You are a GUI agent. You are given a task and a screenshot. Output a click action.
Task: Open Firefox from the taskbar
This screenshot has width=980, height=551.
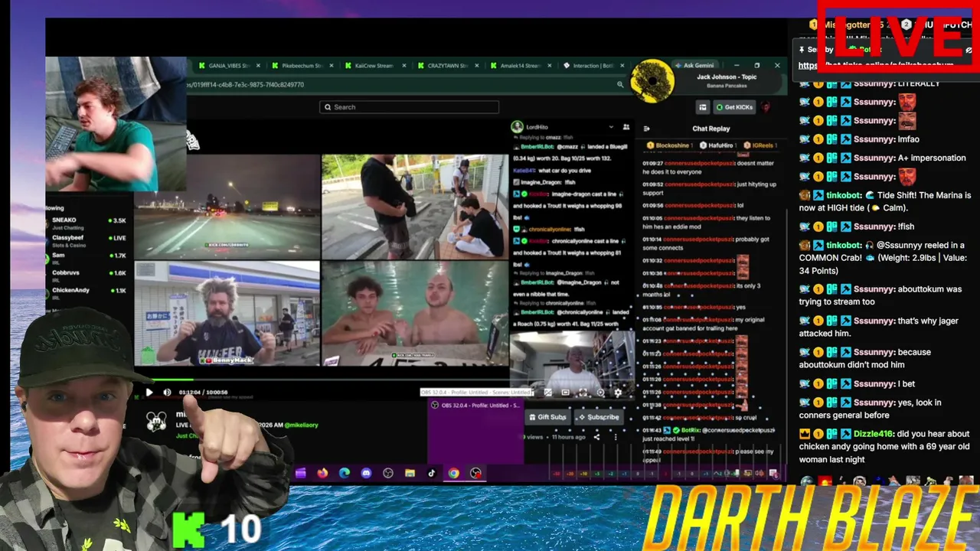pos(322,473)
